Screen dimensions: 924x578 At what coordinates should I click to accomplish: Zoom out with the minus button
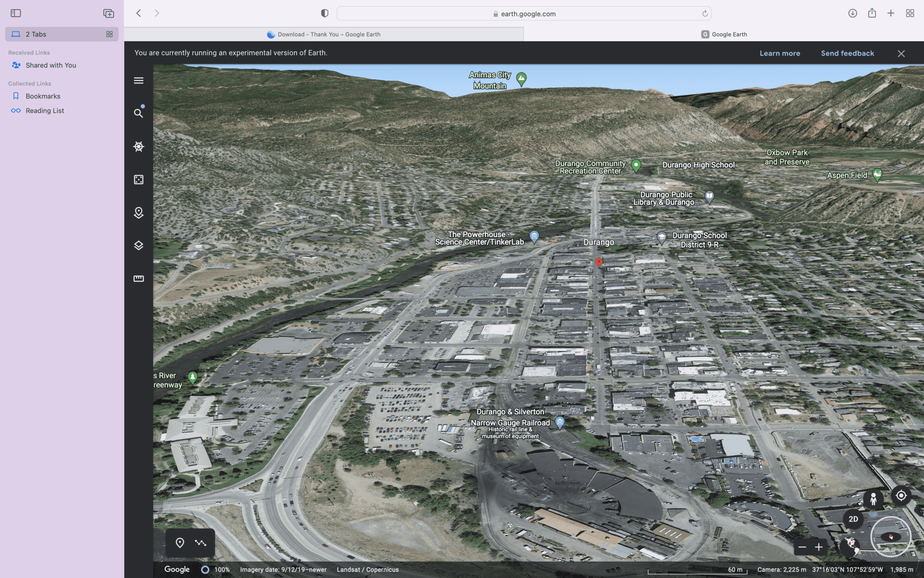(x=802, y=547)
